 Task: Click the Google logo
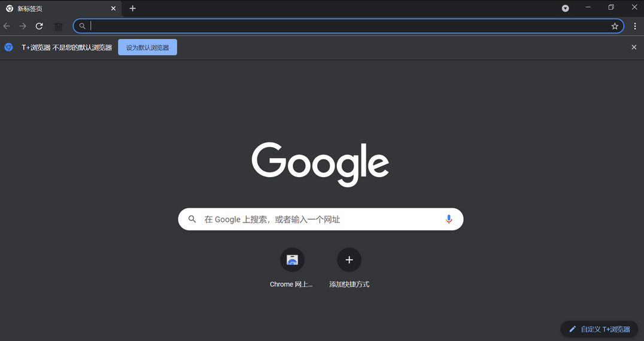320,164
